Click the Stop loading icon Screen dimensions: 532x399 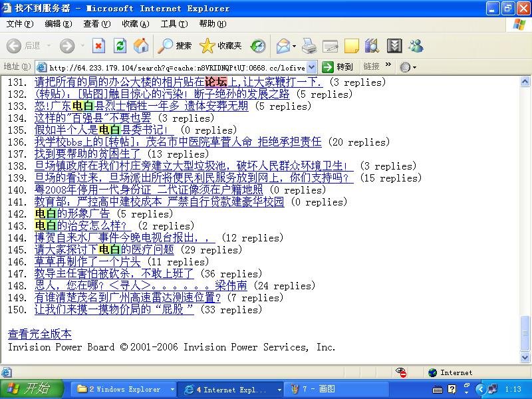tap(98, 46)
